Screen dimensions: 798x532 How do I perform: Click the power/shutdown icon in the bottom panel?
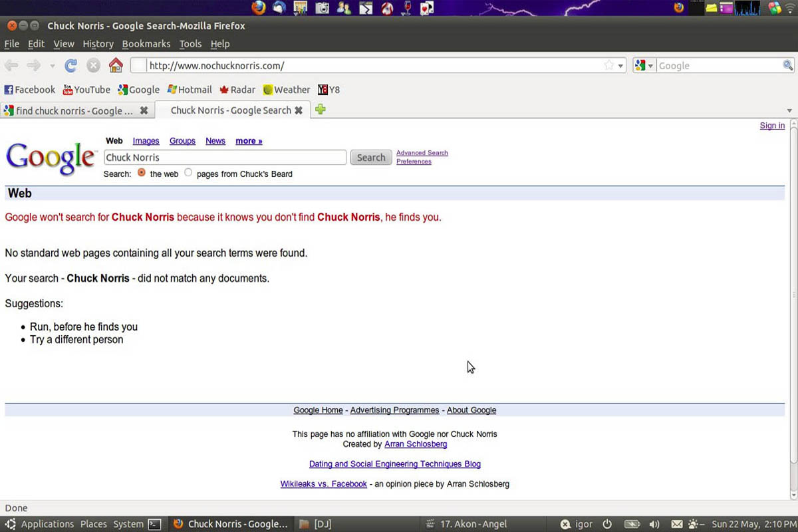coord(607,524)
